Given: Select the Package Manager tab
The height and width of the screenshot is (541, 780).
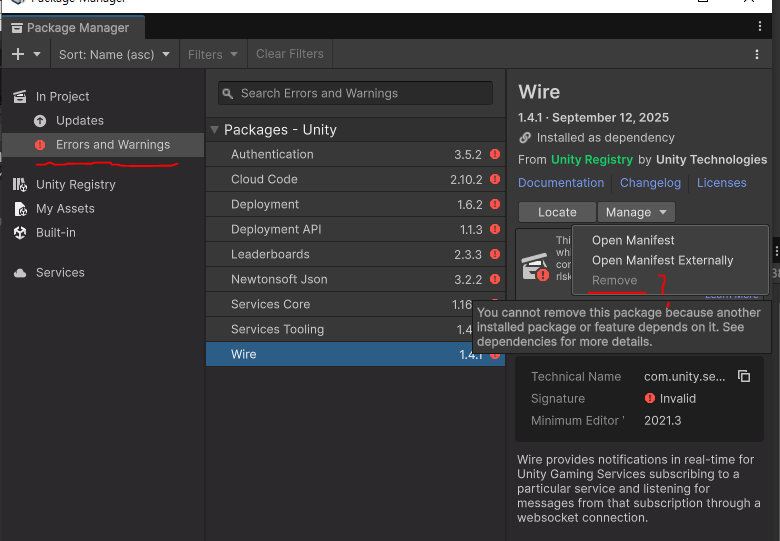Looking at the screenshot, I should click(x=74, y=28).
